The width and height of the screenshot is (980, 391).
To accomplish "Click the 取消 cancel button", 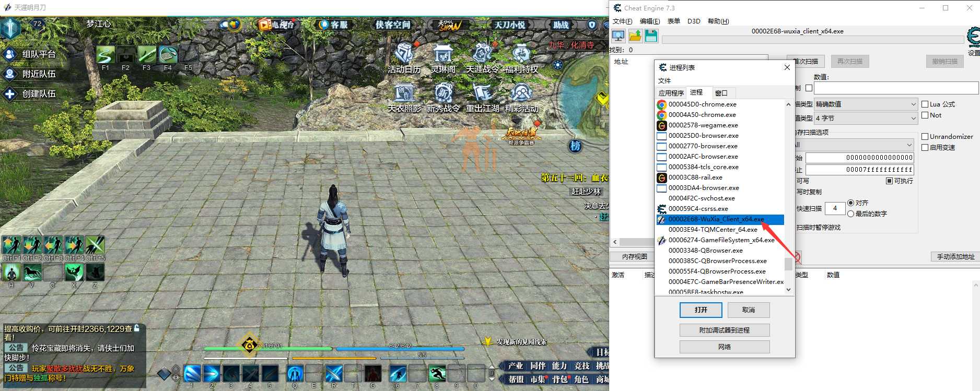I will pos(749,310).
